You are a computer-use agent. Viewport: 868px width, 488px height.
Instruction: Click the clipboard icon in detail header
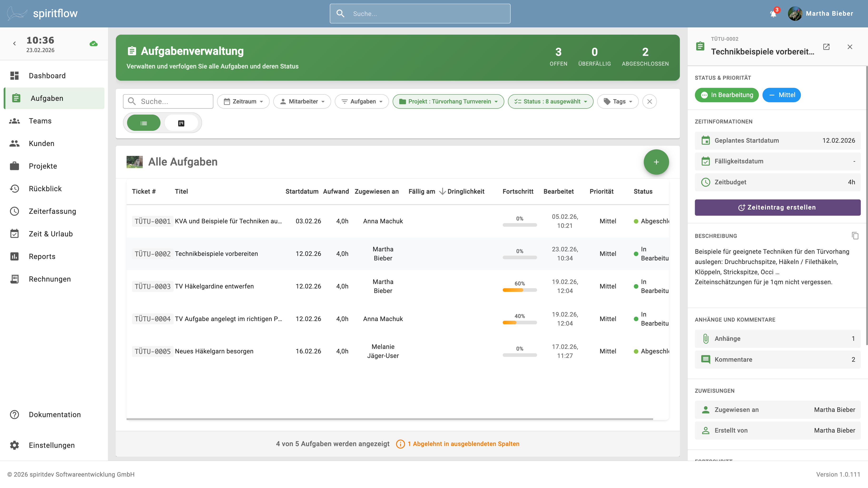click(700, 46)
